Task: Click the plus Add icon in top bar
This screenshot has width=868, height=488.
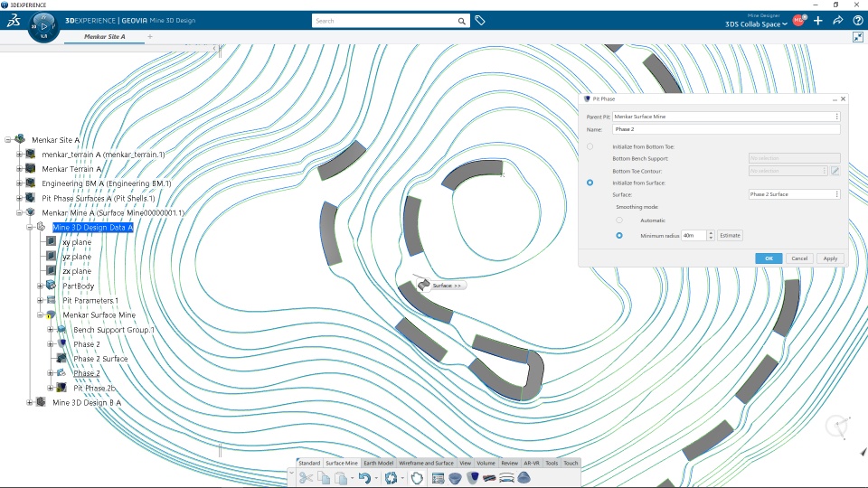Action: coord(818,21)
